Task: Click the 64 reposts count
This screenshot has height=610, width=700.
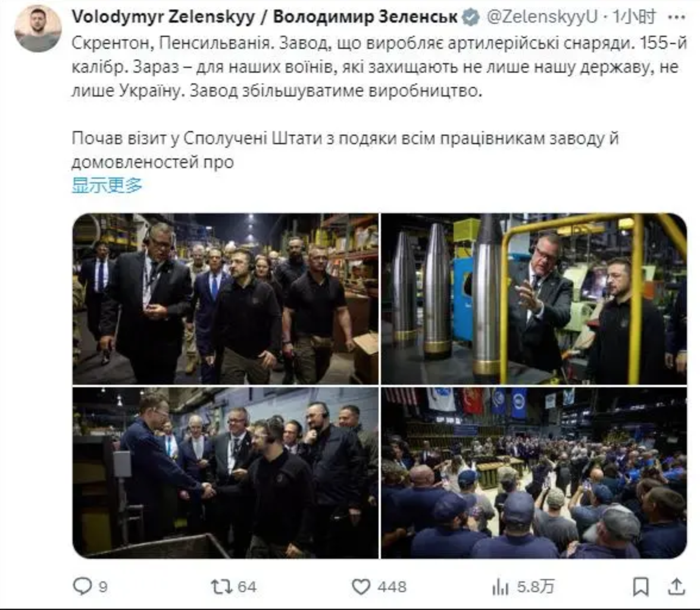Action: click(x=247, y=587)
